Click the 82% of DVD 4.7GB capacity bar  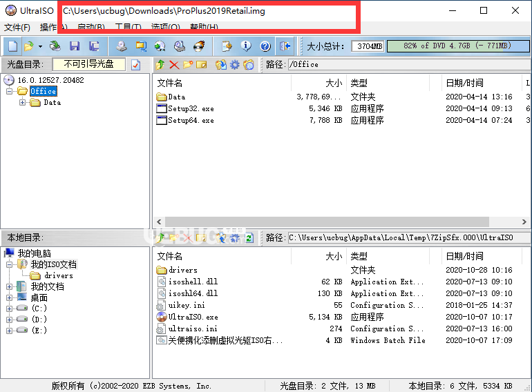458,46
